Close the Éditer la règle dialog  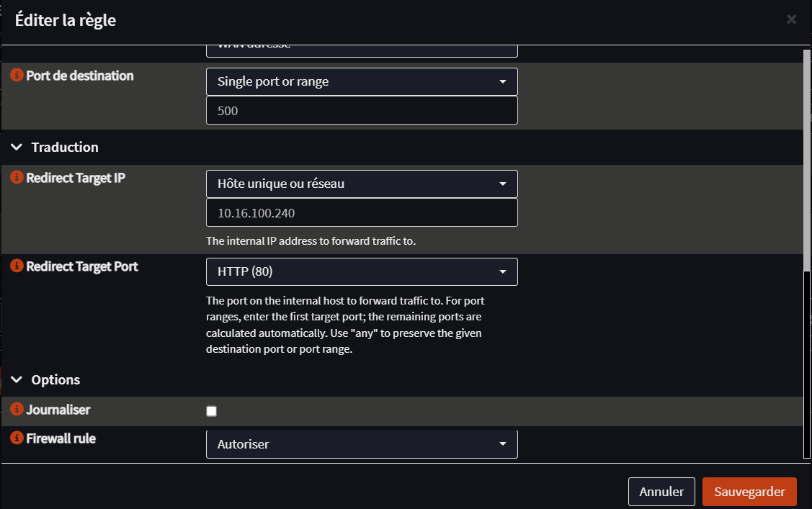[791, 19]
